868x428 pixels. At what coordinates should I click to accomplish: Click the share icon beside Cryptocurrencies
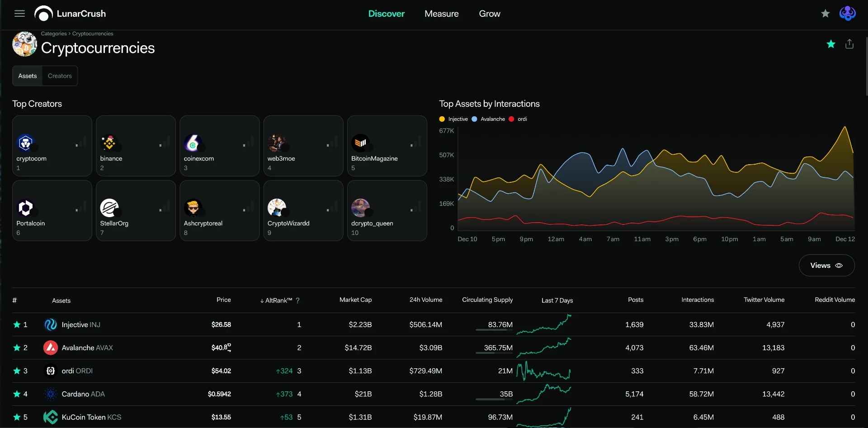849,44
